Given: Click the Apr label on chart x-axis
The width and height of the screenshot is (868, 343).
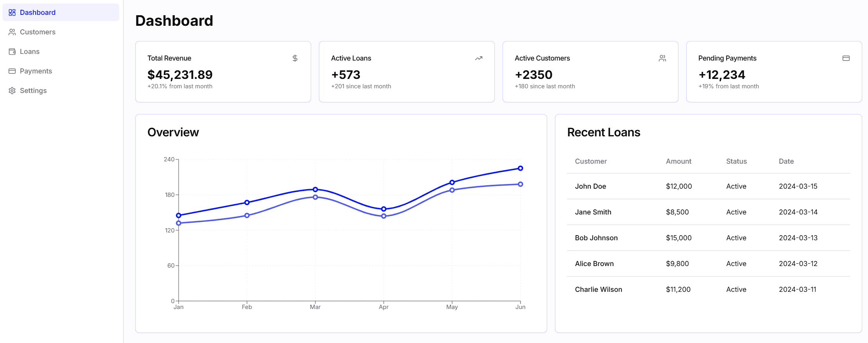Looking at the screenshot, I should (384, 307).
